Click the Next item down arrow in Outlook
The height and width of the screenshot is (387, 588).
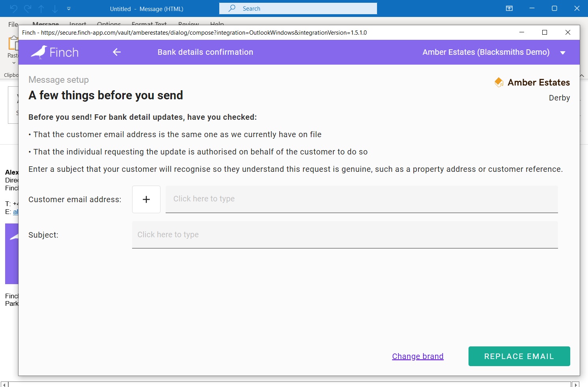pyautogui.click(x=55, y=9)
